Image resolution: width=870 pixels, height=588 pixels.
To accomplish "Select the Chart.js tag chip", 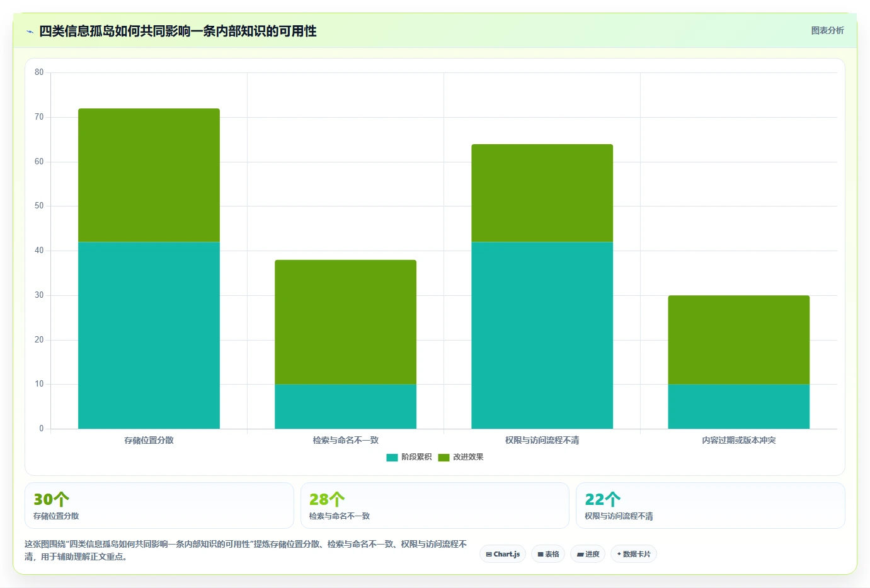I will coord(503,554).
